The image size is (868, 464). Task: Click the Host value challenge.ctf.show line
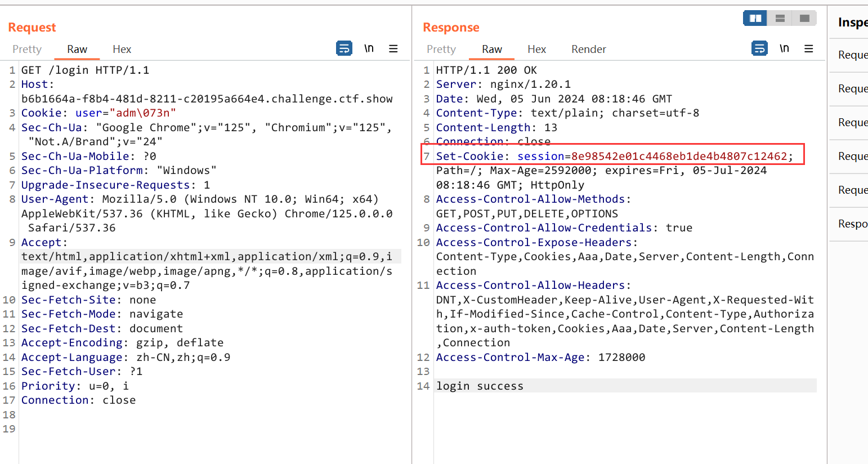(207, 99)
